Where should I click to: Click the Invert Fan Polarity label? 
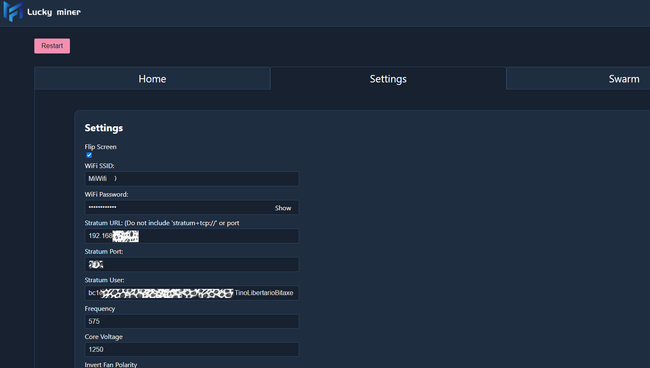pyautogui.click(x=111, y=365)
